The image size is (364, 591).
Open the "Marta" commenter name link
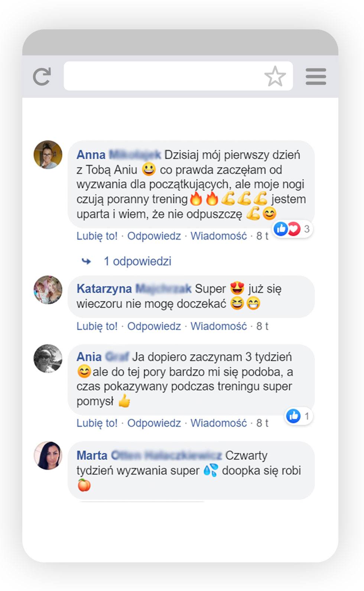92,455
